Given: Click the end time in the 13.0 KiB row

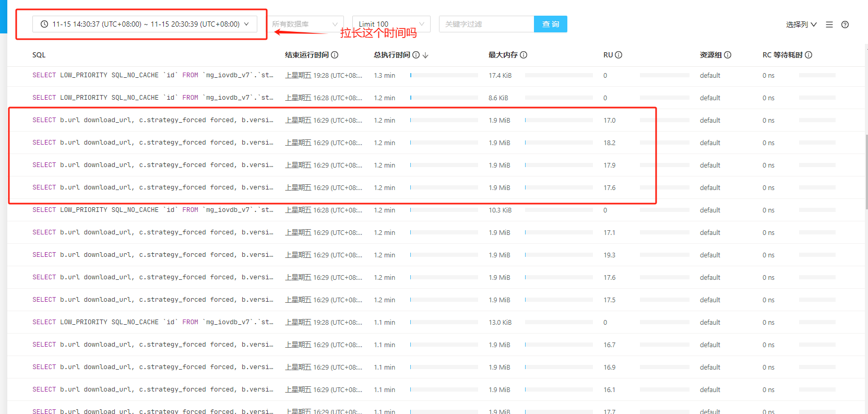Looking at the screenshot, I should click(x=324, y=322).
